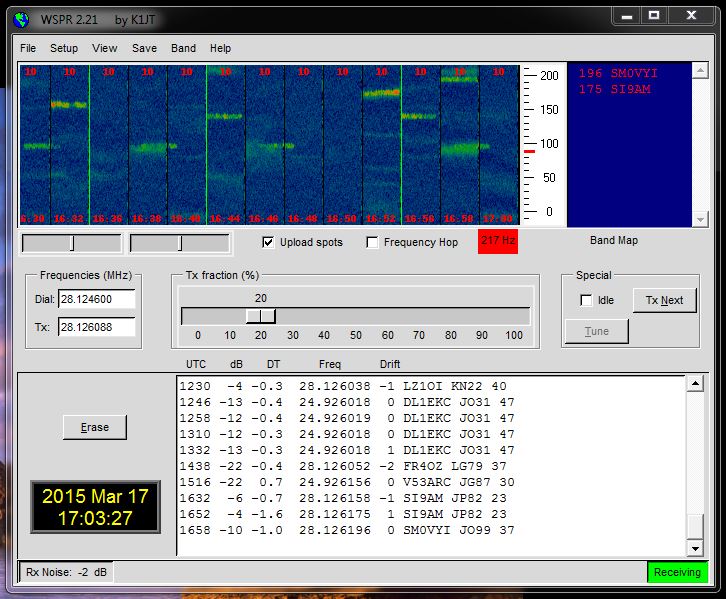
Task: Click the Dial frequency input field
Action: 96,299
